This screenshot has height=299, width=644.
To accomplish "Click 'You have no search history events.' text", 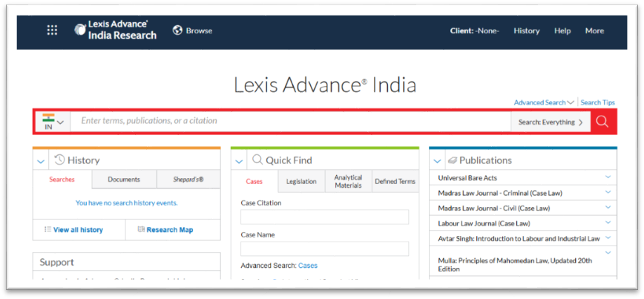I will pyautogui.click(x=126, y=203).
